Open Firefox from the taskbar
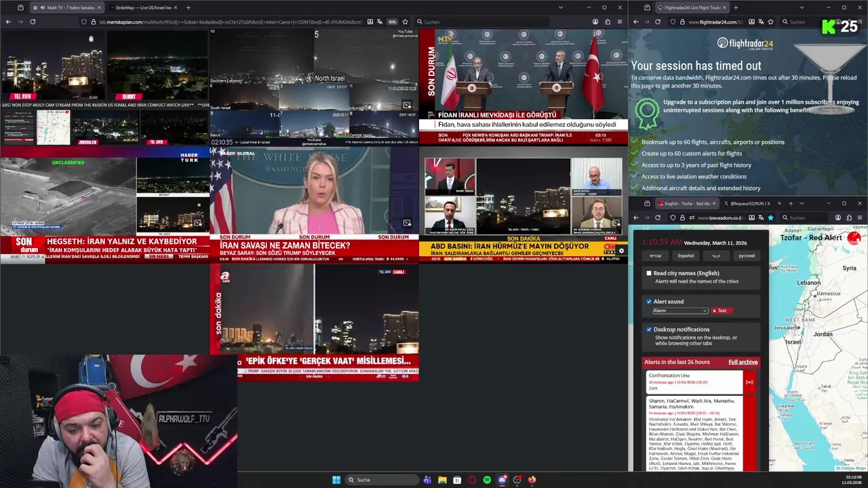Image resolution: width=868 pixels, height=488 pixels. 532,480
